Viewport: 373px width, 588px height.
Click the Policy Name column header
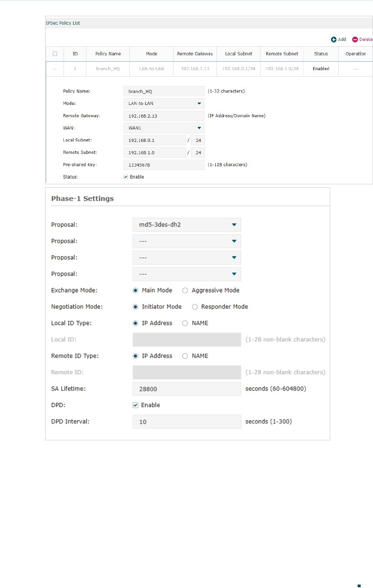point(108,54)
